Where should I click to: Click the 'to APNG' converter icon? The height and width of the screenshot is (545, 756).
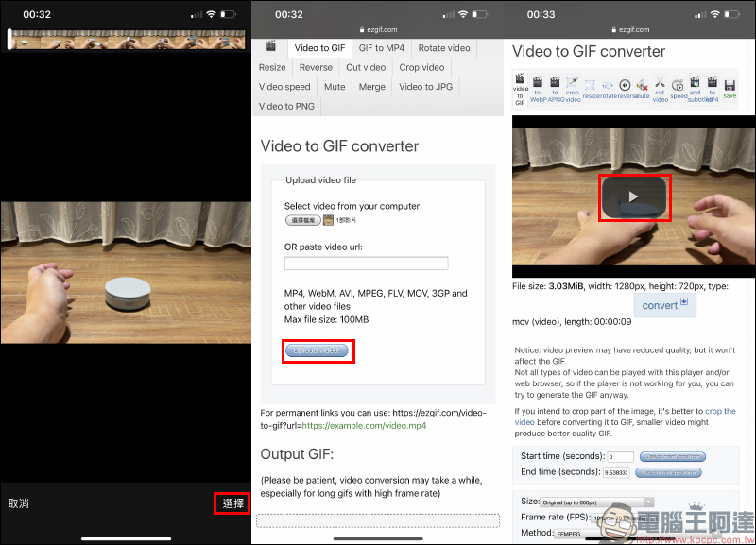click(x=556, y=89)
